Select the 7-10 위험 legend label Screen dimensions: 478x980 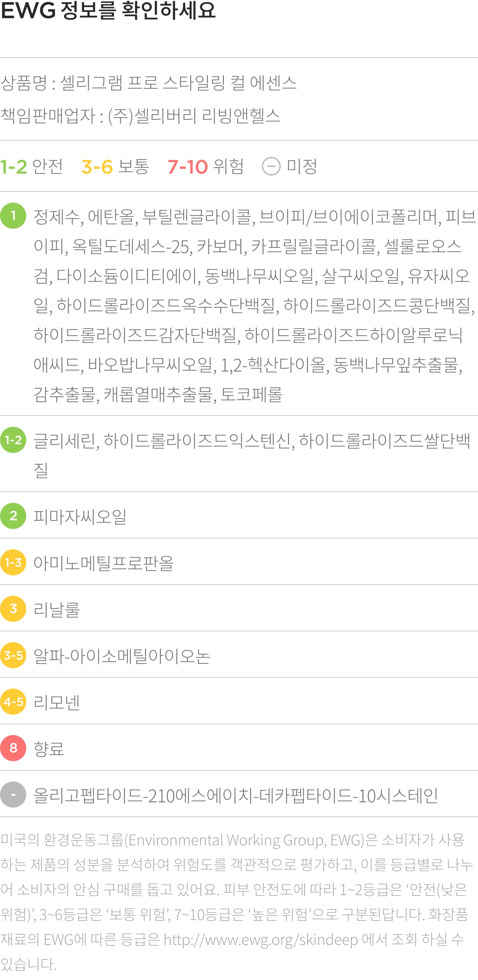206,166
